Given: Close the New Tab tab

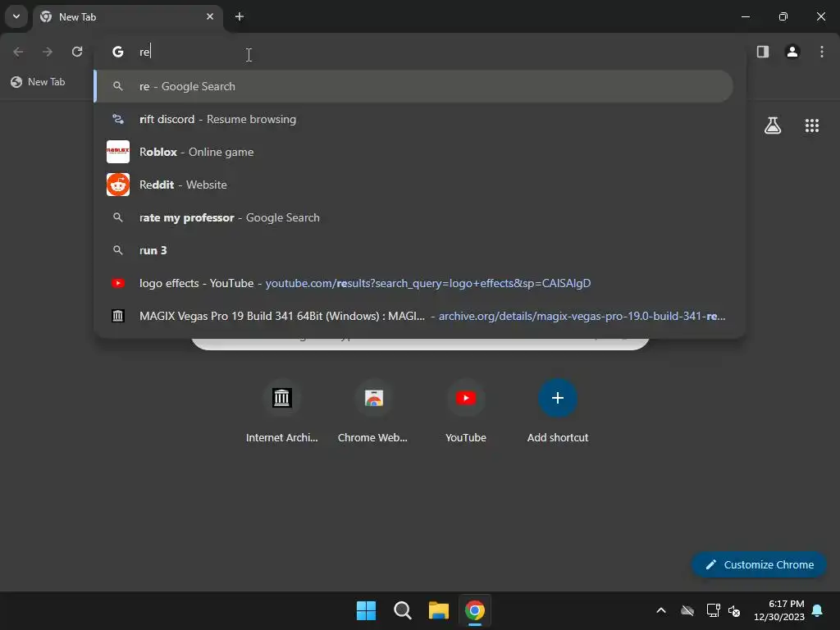Looking at the screenshot, I should [210, 16].
